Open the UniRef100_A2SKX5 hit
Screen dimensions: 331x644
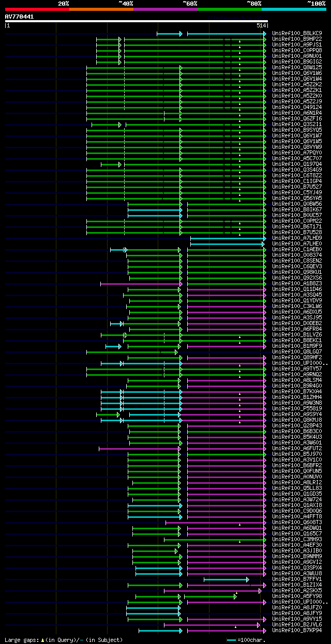pos(297,590)
